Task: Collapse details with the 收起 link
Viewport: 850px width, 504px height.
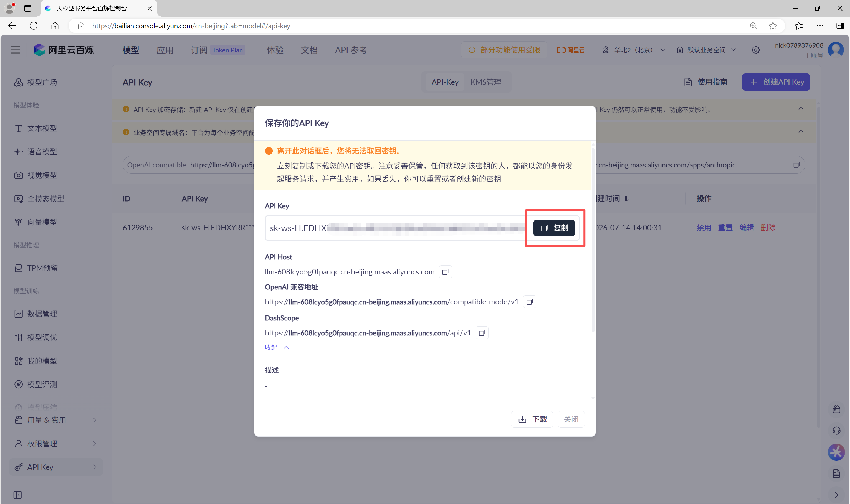Action: pyautogui.click(x=277, y=347)
